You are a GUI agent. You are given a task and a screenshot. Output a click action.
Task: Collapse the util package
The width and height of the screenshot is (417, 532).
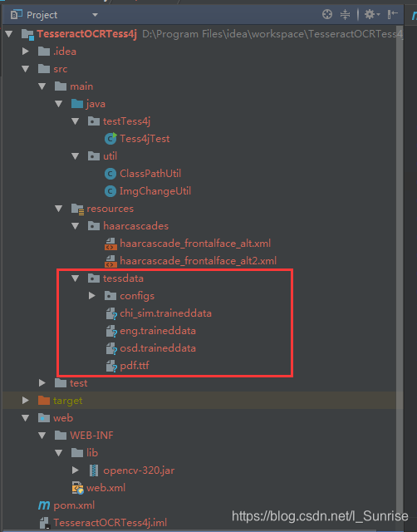point(76,156)
